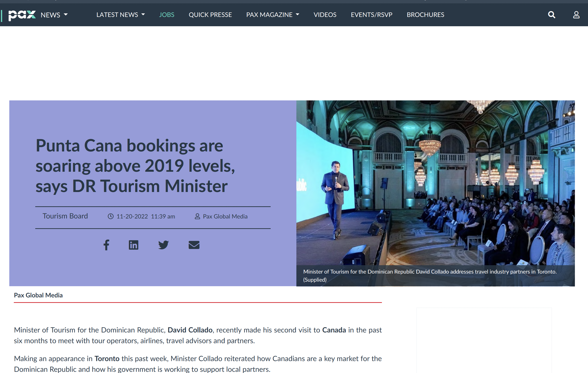Open the PAX MAGAZINE dropdown

pos(273,15)
